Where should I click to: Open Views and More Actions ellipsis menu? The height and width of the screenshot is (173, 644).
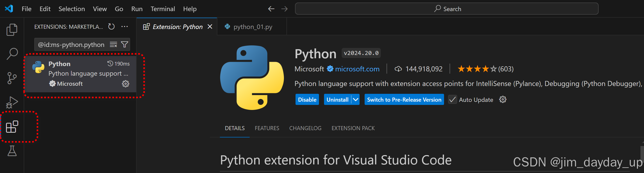point(125,26)
